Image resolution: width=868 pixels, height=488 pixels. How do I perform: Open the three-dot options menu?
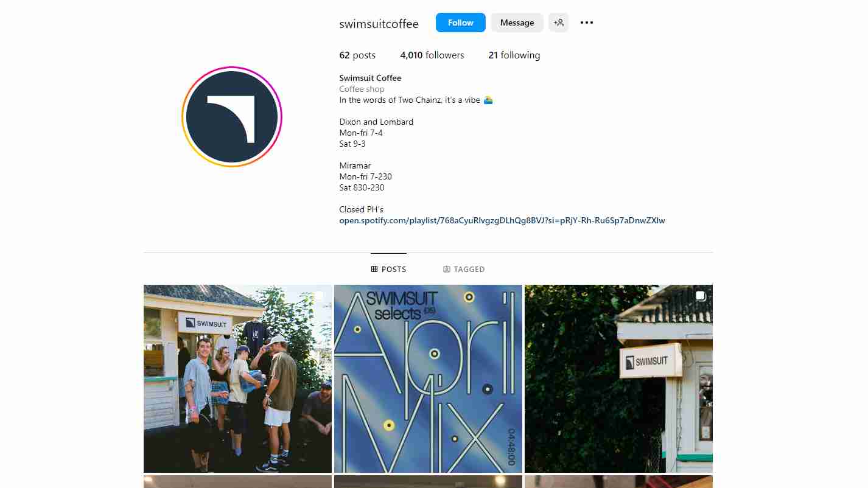click(x=586, y=23)
